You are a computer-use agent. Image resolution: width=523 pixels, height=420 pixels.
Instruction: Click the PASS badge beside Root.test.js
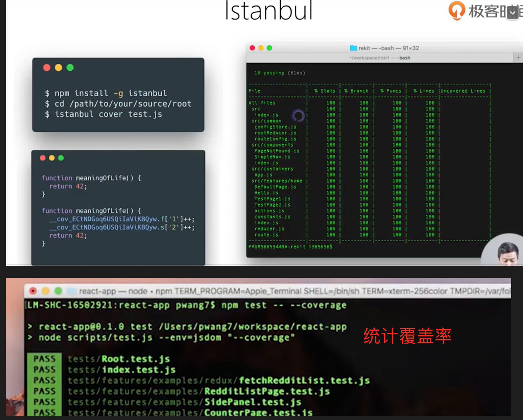44,359
